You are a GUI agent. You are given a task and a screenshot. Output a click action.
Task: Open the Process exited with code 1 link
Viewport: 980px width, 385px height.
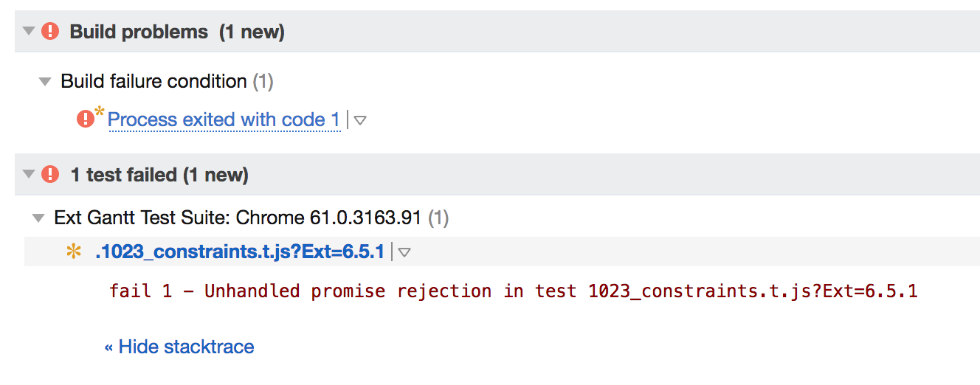pyautogui.click(x=224, y=119)
